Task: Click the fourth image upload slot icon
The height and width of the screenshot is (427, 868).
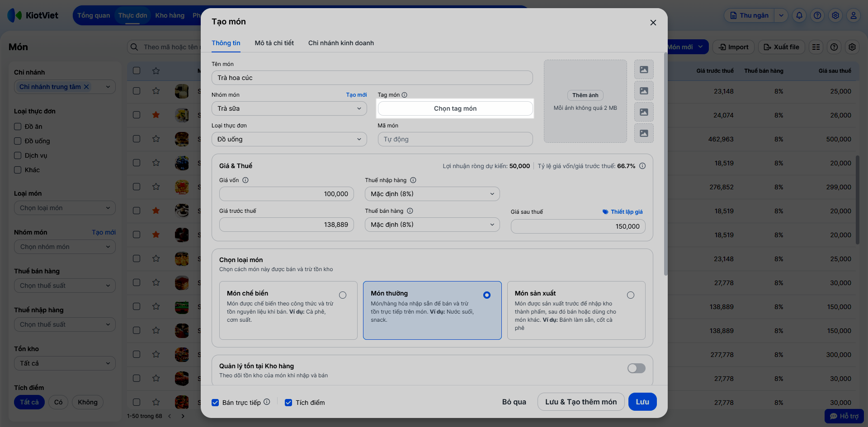Action: pyautogui.click(x=644, y=133)
